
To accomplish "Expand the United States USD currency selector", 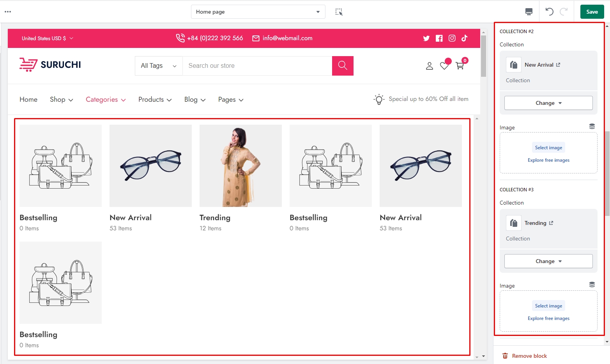I will (47, 38).
